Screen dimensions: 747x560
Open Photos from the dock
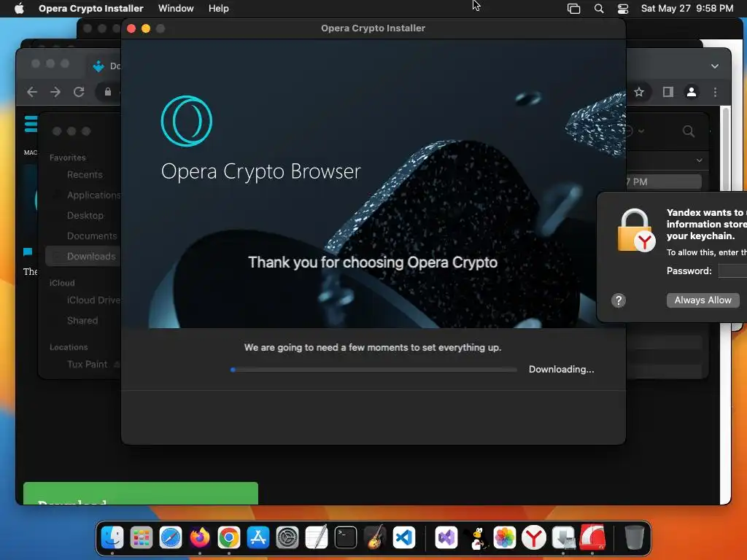505,537
